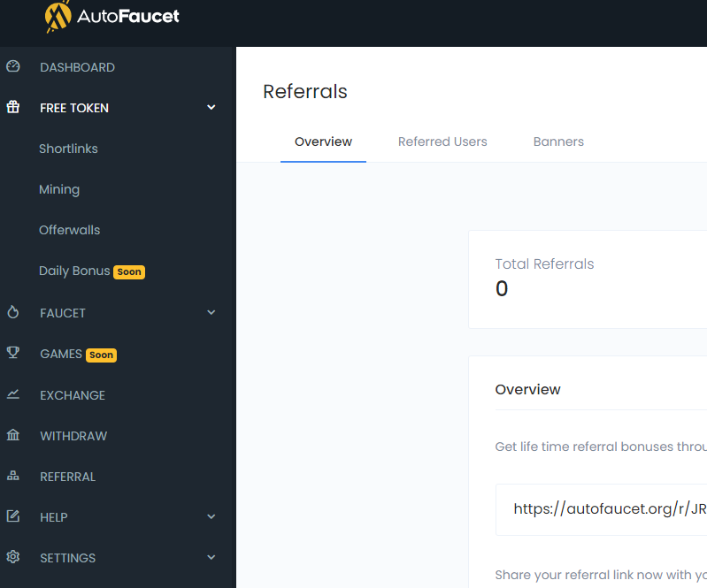
Task: Expand the Faucet submenu chevron
Action: pyautogui.click(x=211, y=313)
